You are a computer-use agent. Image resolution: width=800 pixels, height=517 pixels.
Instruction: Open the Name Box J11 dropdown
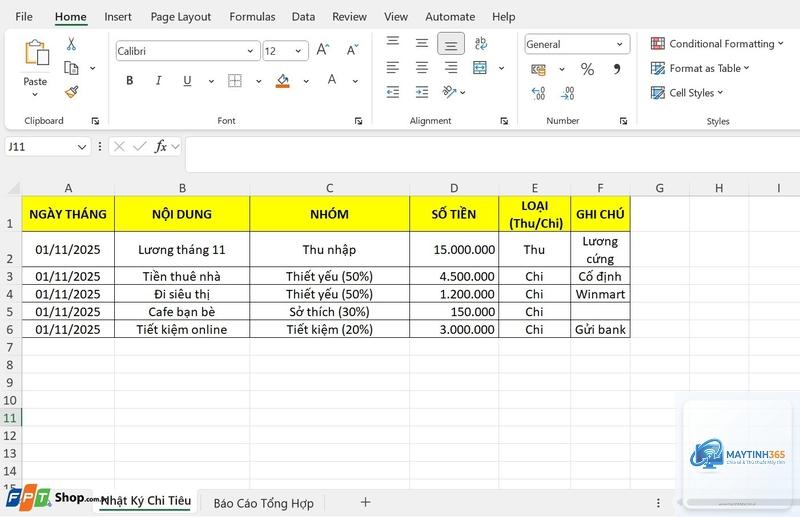pyautogui.click(x=82, y=147)
